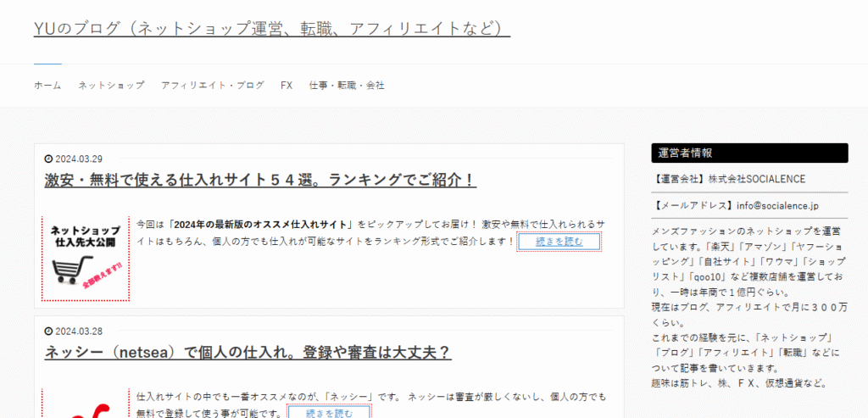The height and width of the screenshot is (418, 868).
Task: Open the ネットショップ menu category
Action: click(111, 86)
